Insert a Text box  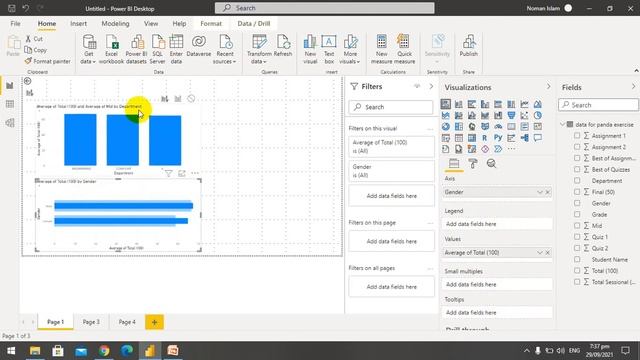click(x=329, y=49)
